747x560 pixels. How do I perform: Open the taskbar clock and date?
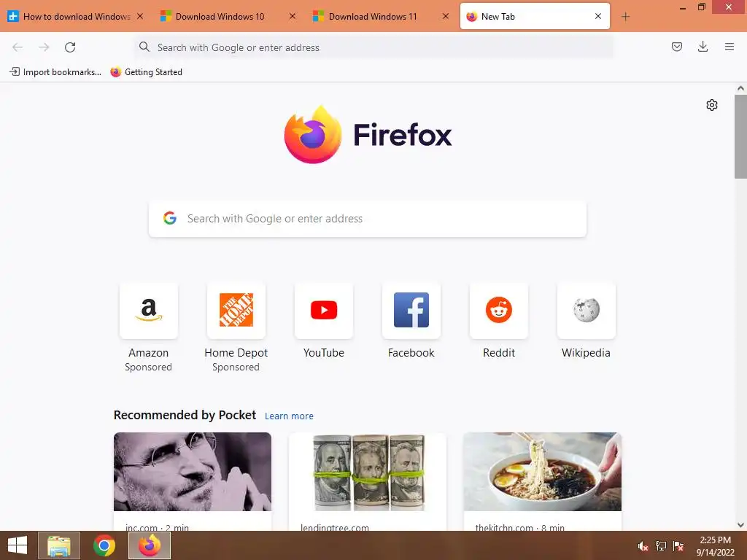(715, 546)
